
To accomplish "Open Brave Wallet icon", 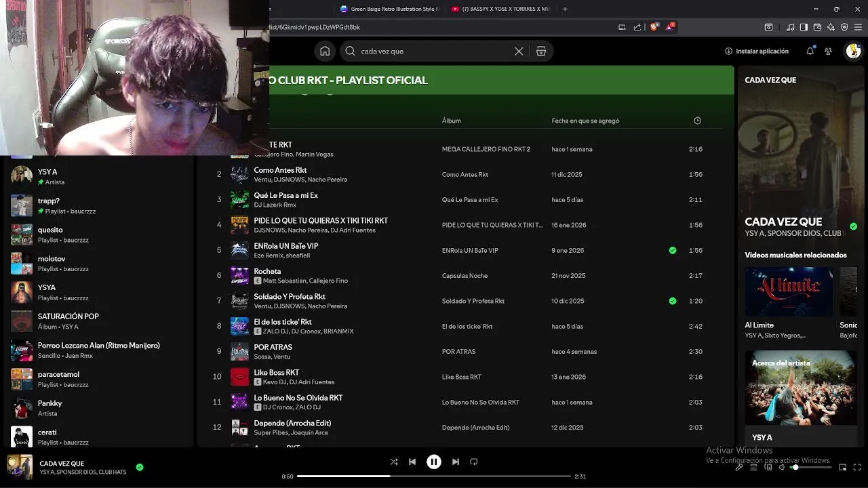I will pos(817,27).
